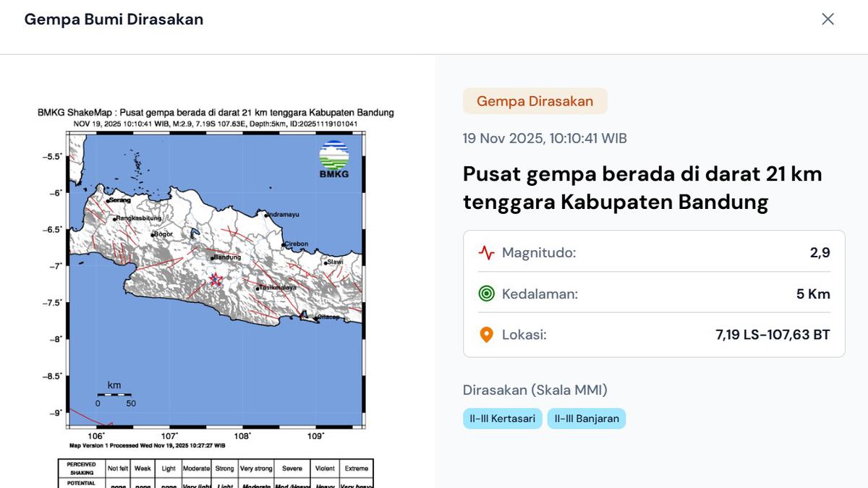This screenshot has width=868, height=488.
Task: Enable the Gempa Dirasakan status badge
Action: (535, 101)
